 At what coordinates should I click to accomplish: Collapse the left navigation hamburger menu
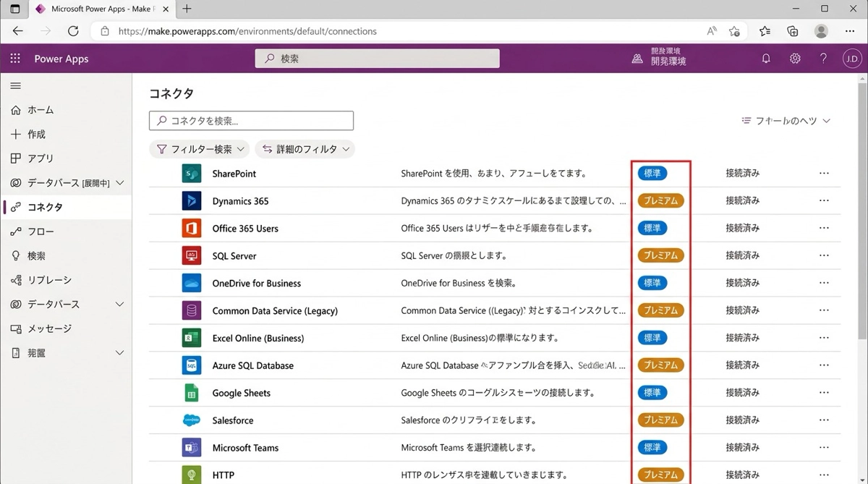(x=15, y=86)
